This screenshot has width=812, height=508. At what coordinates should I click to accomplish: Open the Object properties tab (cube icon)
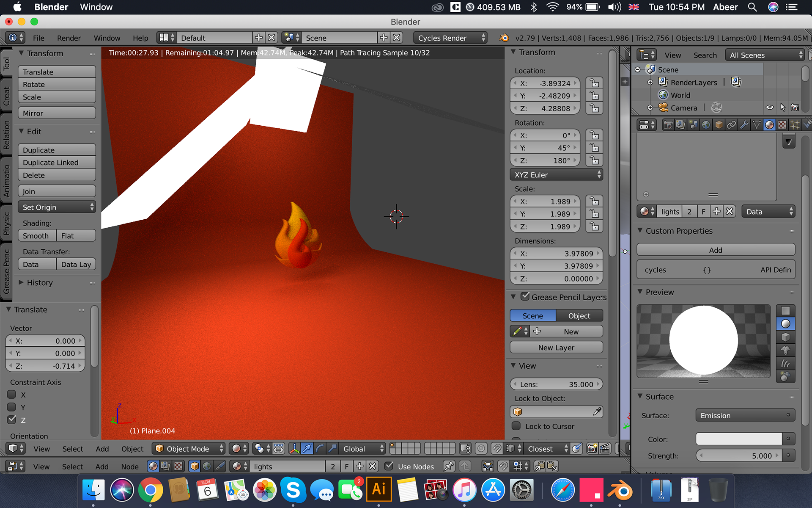719,125
